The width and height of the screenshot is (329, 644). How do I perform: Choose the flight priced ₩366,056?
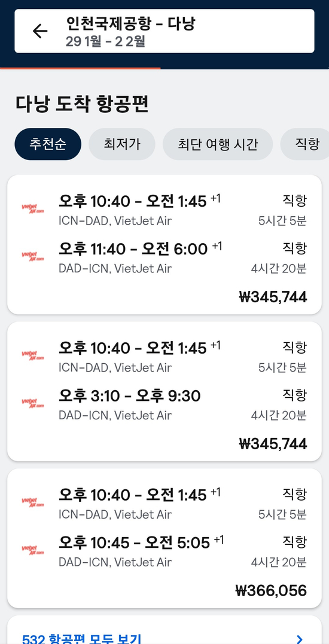point(164,538)
